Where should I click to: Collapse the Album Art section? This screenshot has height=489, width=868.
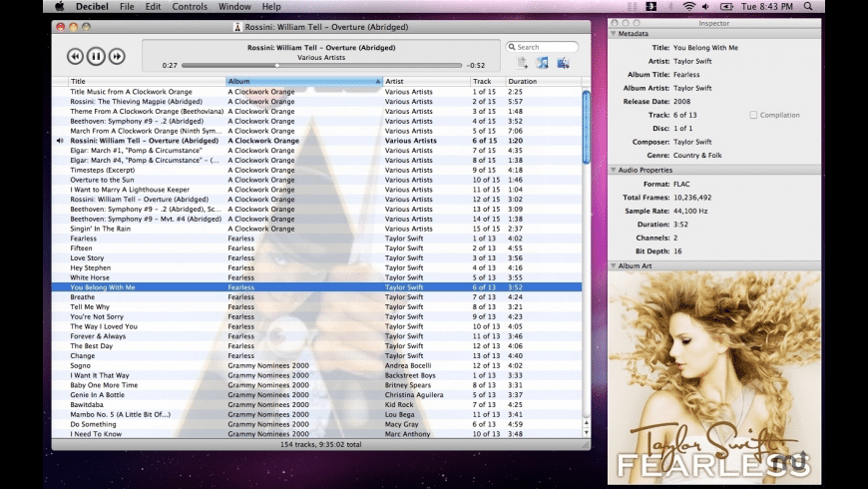(614, 265)
